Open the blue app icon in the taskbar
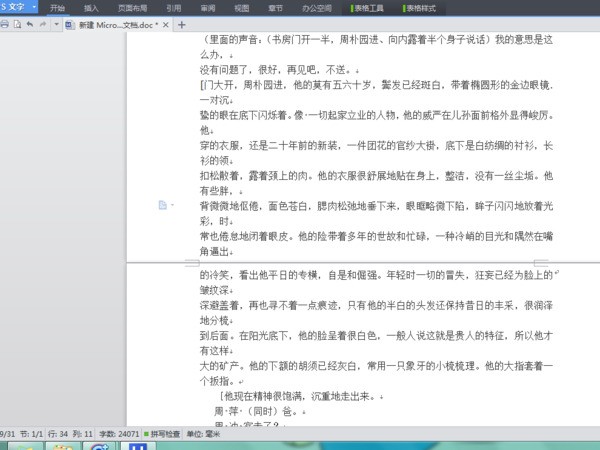 138,446
